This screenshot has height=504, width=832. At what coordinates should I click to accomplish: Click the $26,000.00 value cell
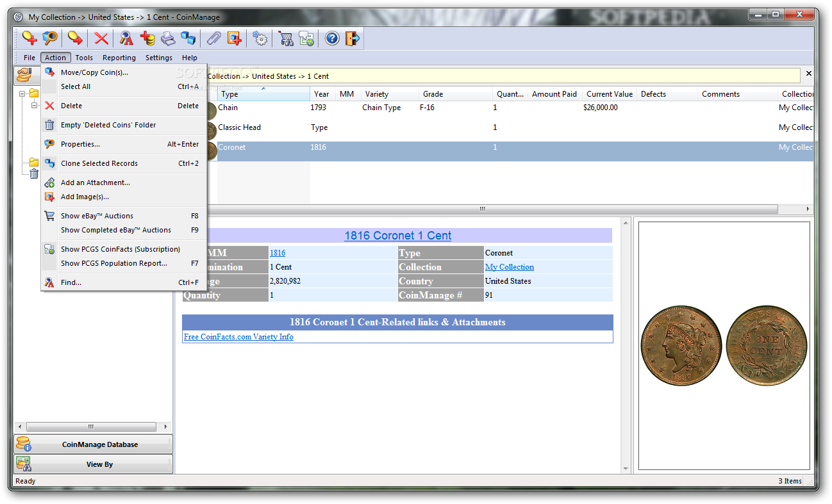(601, 108)
